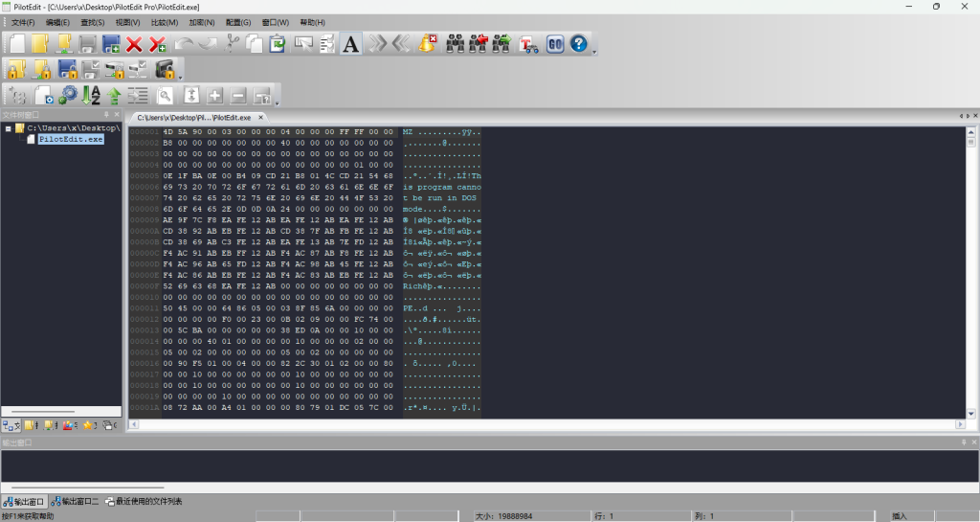Viewport: 980px width, 522px height.
Task: Click the green up arrow icon
Action: (114, 95)
